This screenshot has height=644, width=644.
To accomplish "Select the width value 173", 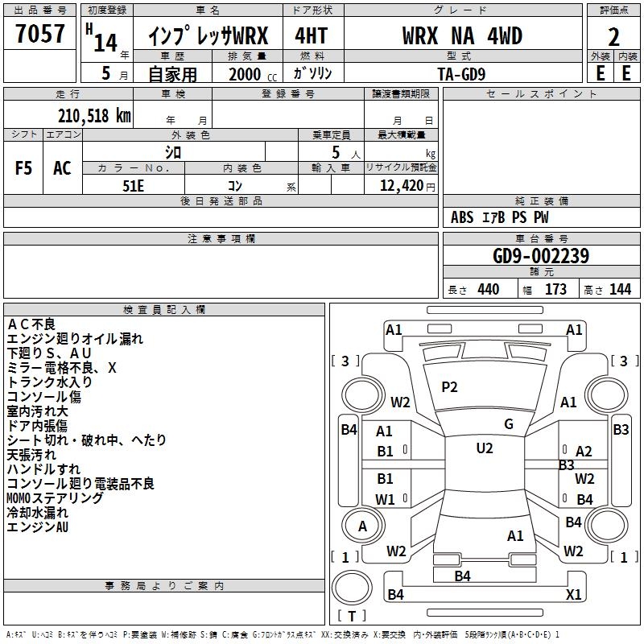I will tap(555, 289).
